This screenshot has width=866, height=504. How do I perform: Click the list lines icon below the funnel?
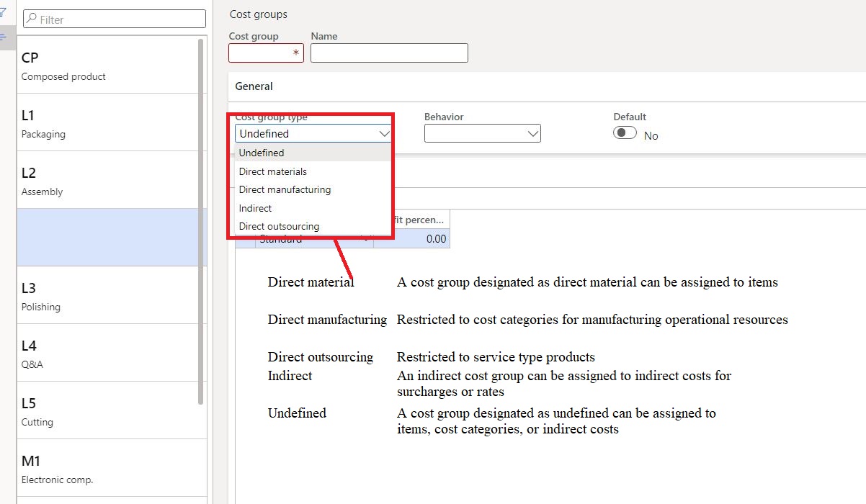[x=4, y=37]
